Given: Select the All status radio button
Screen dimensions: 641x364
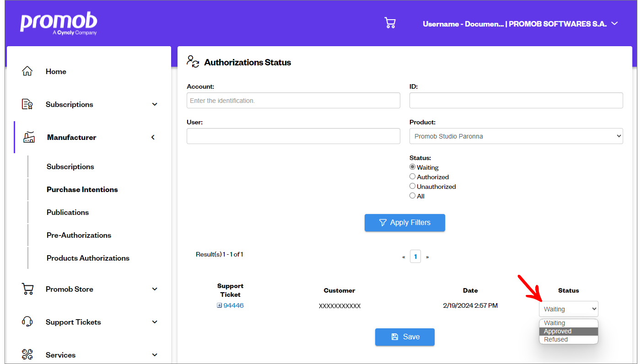Looking at the screenshot, I should [x=412, y=196].
